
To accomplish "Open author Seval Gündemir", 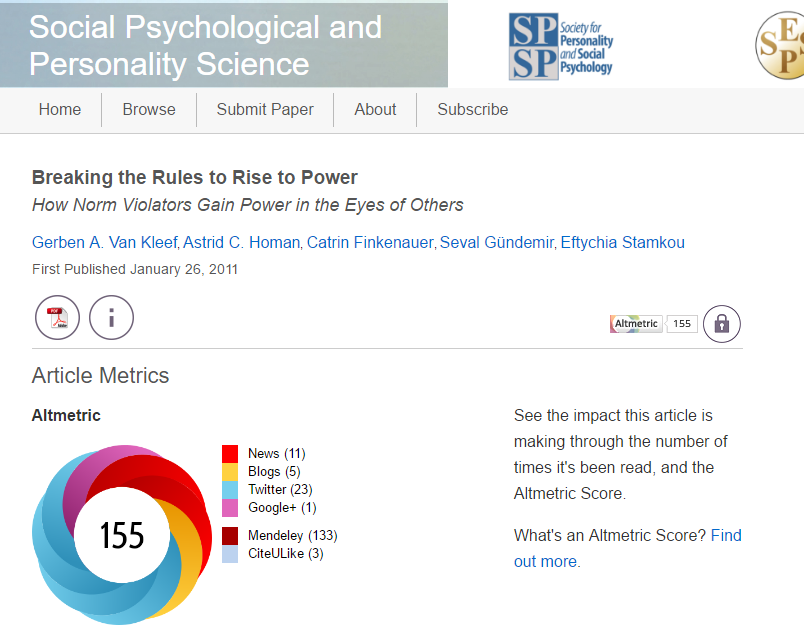I will coord(497,242).
